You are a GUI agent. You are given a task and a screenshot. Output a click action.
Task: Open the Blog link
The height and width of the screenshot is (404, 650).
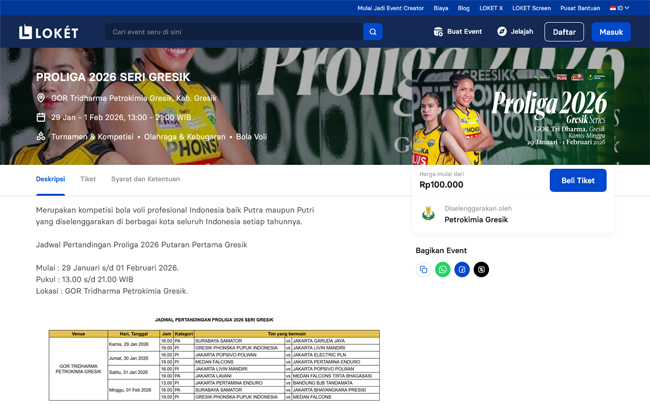[463, 8]
